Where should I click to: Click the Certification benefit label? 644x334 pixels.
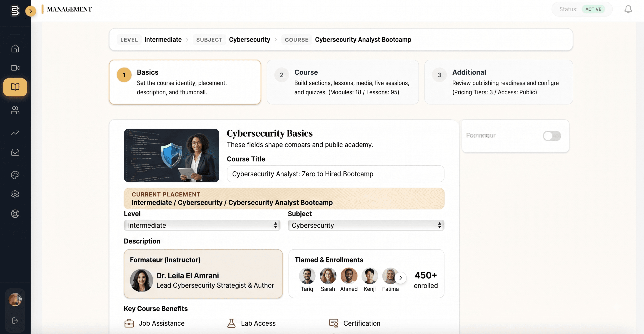tap(362, 323)
